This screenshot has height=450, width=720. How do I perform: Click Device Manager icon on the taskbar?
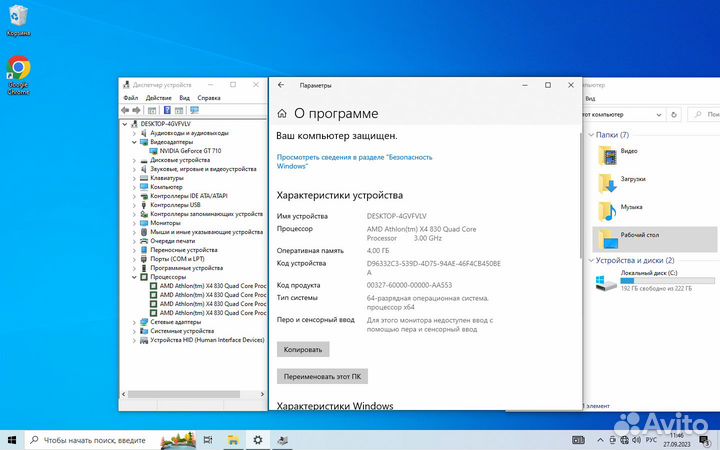282,440
